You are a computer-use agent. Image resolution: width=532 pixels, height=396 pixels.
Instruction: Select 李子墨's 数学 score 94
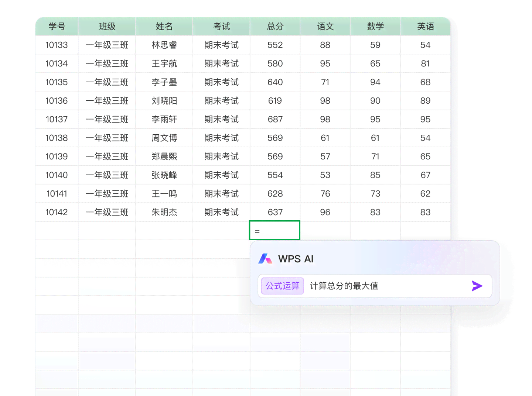point(375,82)
